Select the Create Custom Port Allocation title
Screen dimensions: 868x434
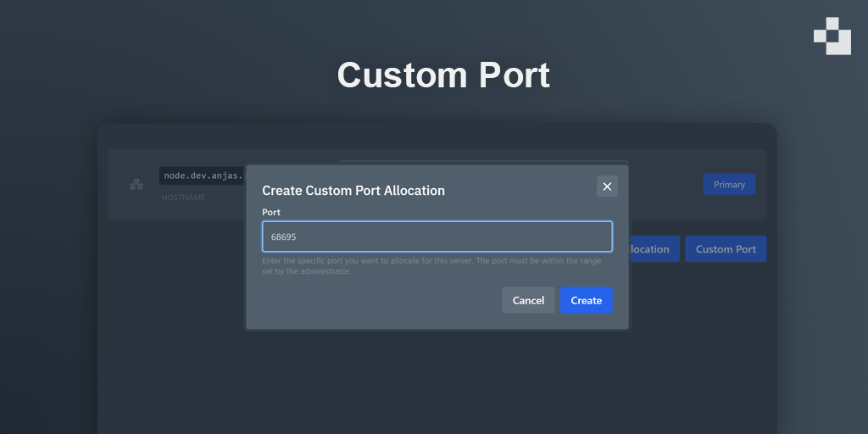[x=353, y=191]
